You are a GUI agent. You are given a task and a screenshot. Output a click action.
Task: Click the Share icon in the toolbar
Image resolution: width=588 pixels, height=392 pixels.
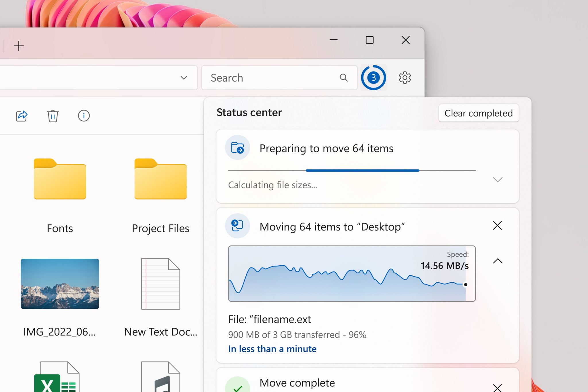pos(21,116)
